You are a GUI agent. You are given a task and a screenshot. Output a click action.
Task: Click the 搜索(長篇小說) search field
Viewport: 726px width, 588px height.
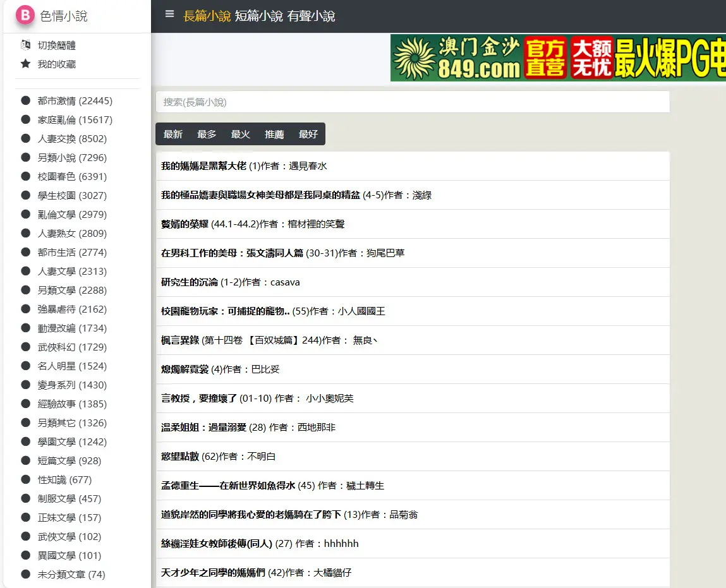[412, 102]
